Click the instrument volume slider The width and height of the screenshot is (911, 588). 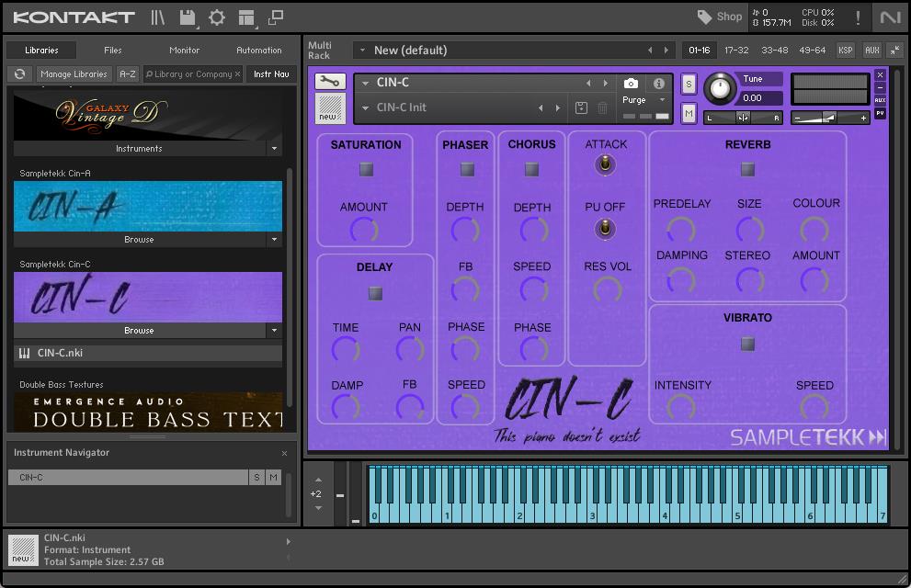(x=829, y=118)
